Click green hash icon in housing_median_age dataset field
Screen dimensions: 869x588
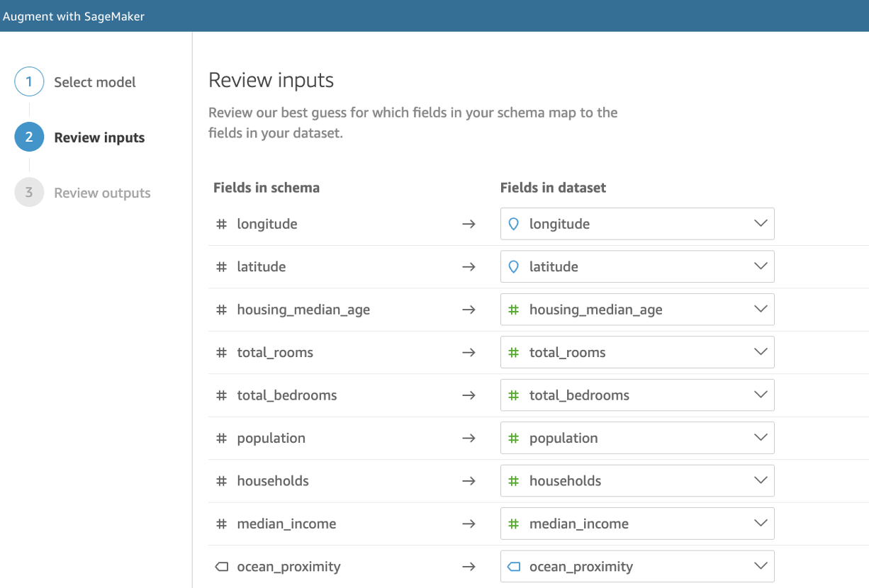tap(514, 310)
